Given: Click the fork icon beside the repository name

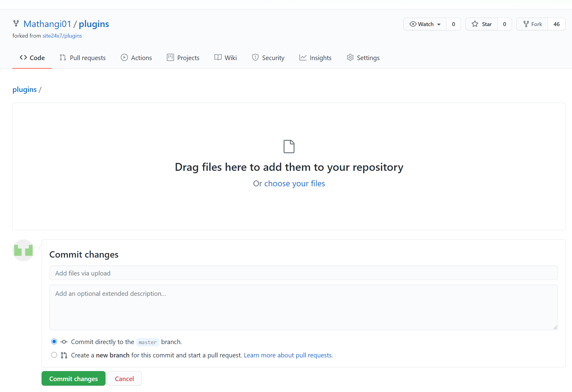Looking at the screenshot, I should 16,23.
